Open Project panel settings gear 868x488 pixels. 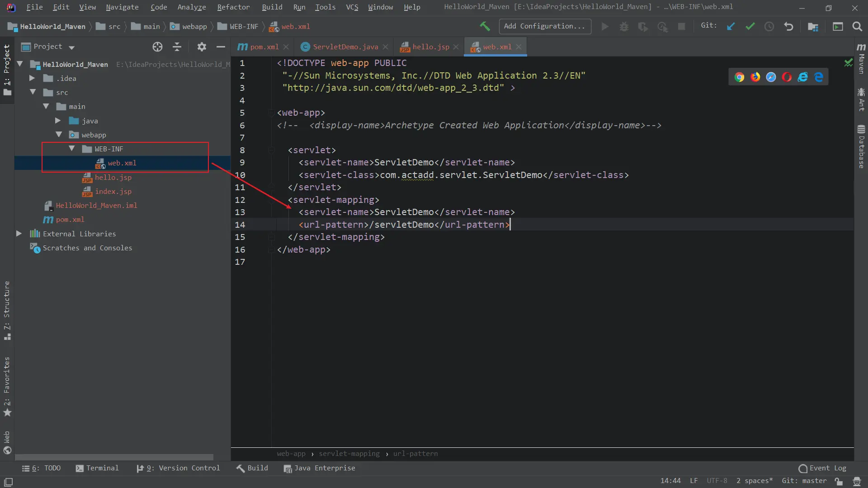(x=202, y=47)
